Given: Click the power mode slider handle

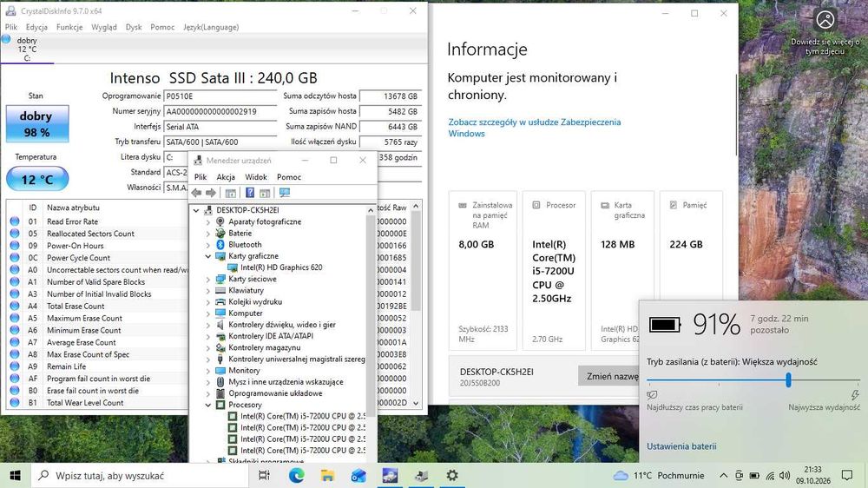Looking at the screenshot, I should point(788,380).
